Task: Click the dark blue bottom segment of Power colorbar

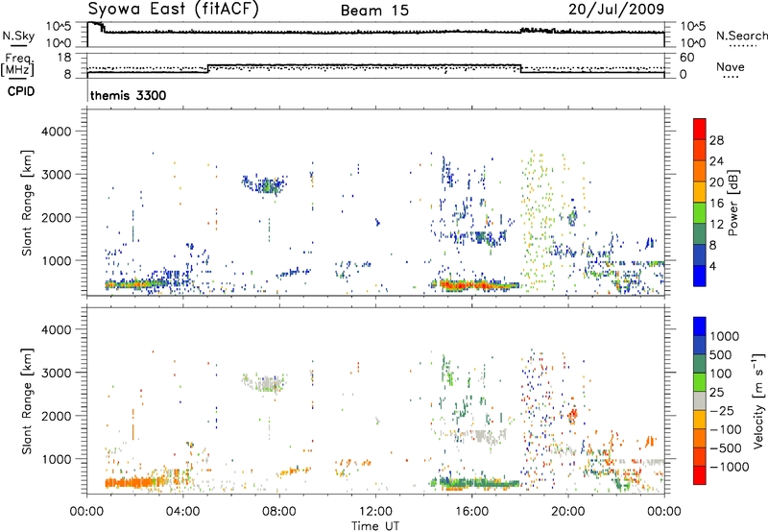Action: (700, 277)
